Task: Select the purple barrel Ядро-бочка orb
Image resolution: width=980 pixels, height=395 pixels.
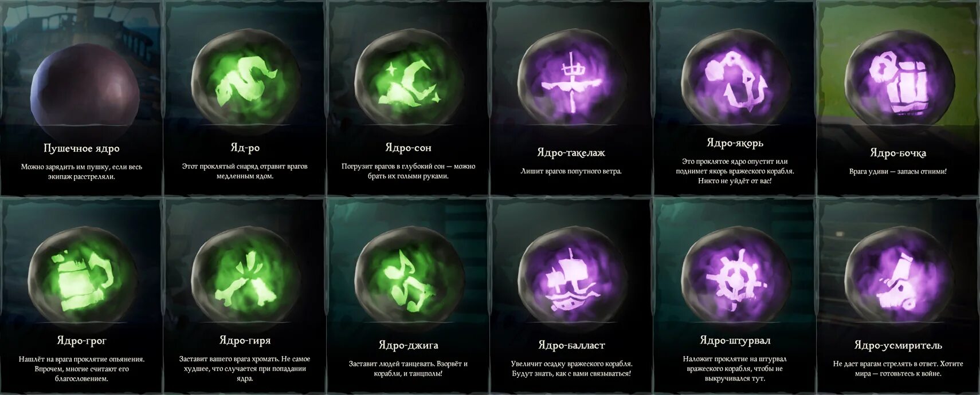Action: [x=899, y=78]
